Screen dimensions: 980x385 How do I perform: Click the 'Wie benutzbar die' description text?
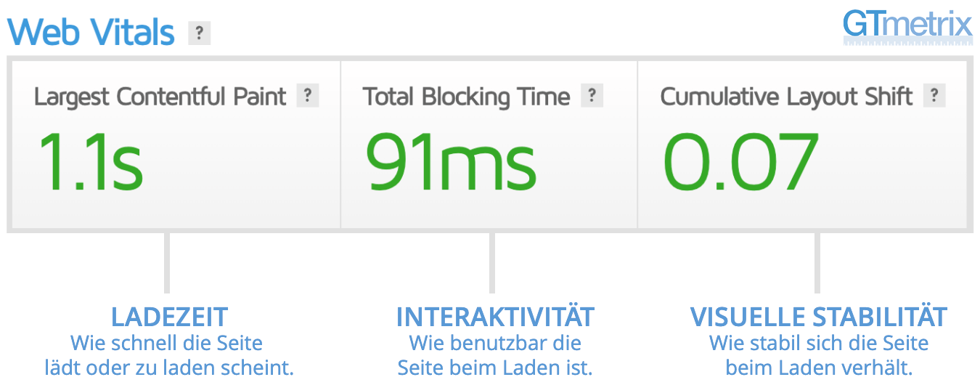[x=495, y=343]
